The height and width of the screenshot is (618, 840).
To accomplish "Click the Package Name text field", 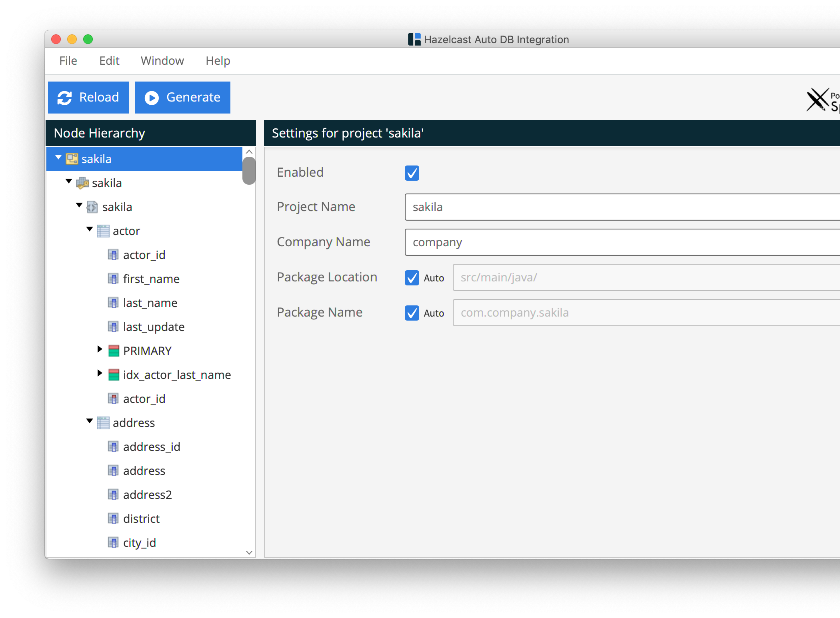I will [x=646, y=313].
